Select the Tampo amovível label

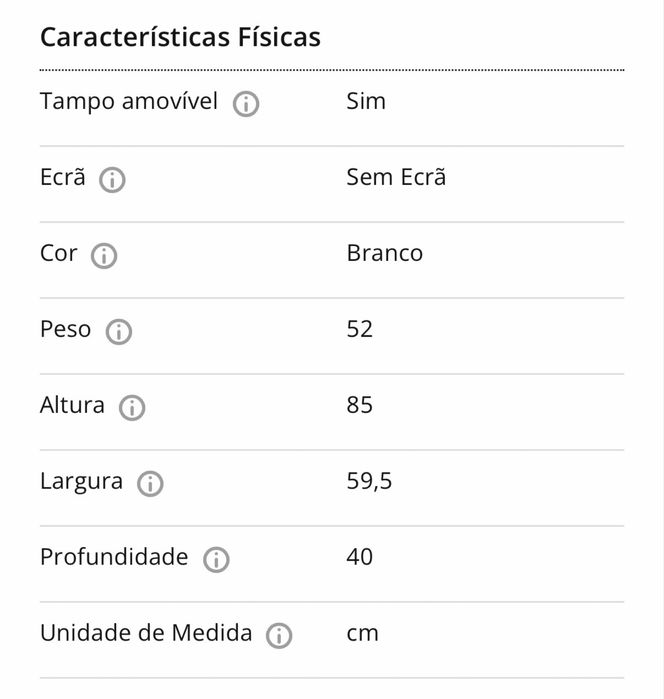(128, 102)
